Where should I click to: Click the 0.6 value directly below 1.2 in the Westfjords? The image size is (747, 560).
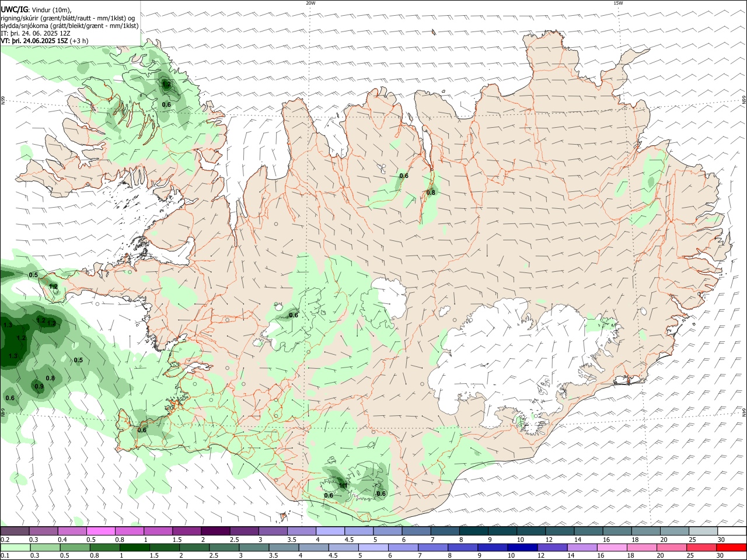click(x=166, y=104)
